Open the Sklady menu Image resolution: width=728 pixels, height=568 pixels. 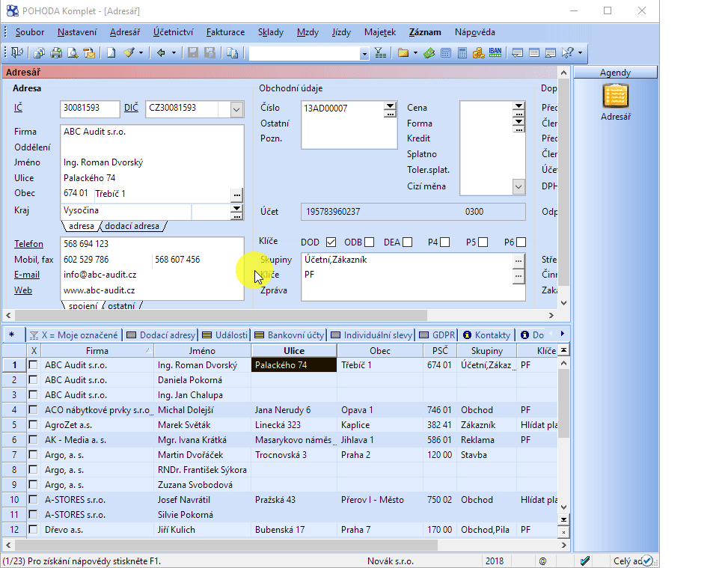[271, 32]
